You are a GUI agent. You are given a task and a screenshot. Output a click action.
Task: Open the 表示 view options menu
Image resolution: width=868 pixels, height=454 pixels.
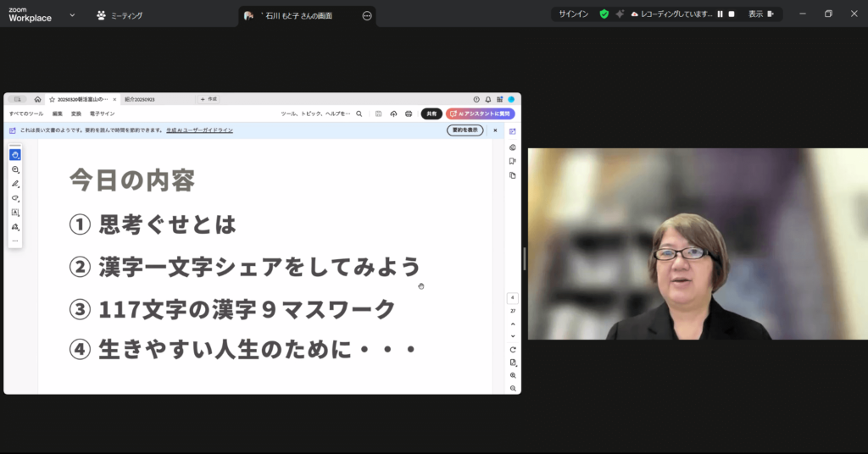(760, 14)
